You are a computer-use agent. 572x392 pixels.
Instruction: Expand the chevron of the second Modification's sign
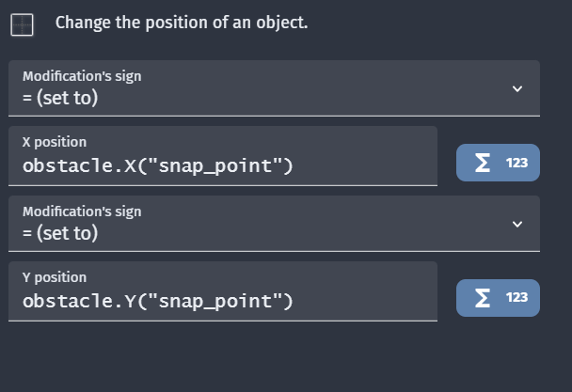517,224
